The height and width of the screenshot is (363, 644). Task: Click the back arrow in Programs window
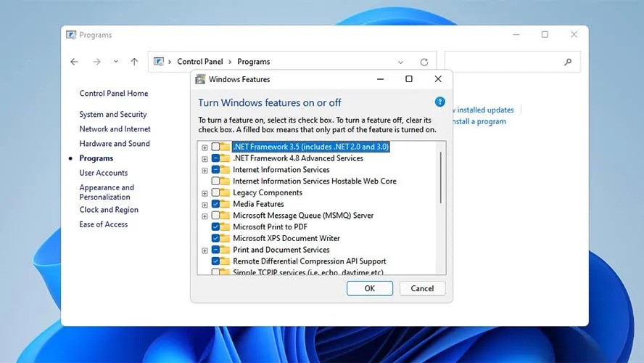coord(74,62)
